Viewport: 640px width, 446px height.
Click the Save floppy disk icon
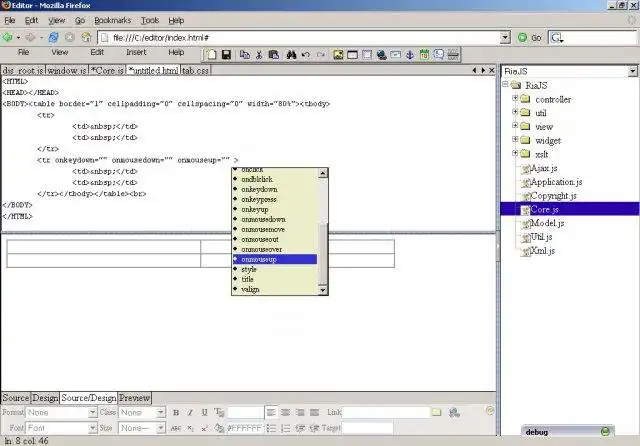[226, 54]
